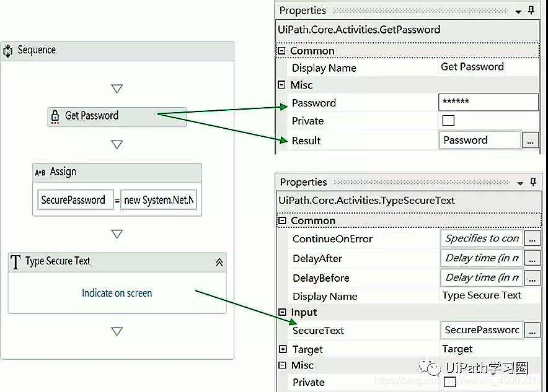548x392 pixels.
Task: Click drop triangle below Type Secure Text
Action: (x=117, y=331)
